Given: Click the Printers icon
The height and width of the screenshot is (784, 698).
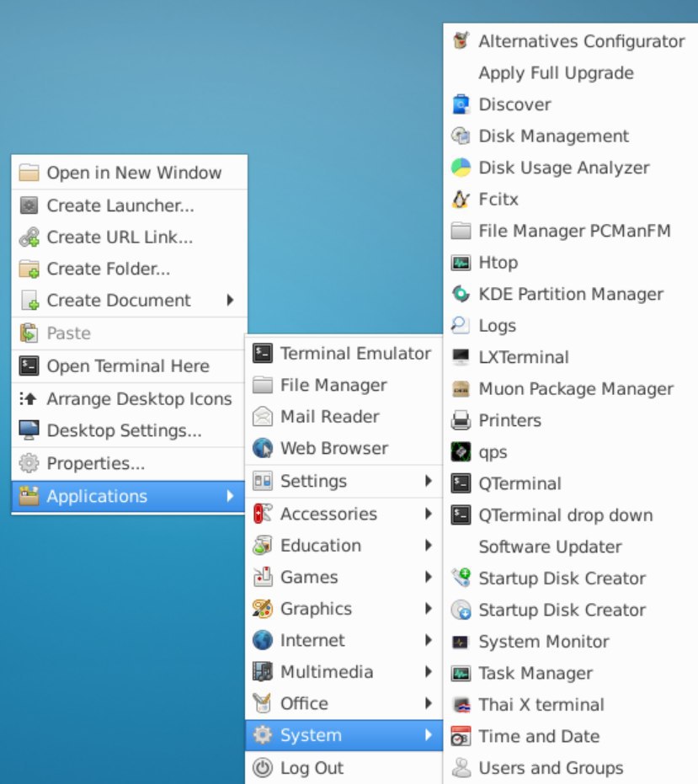Looking at the screenshot, I should point(461,420).
